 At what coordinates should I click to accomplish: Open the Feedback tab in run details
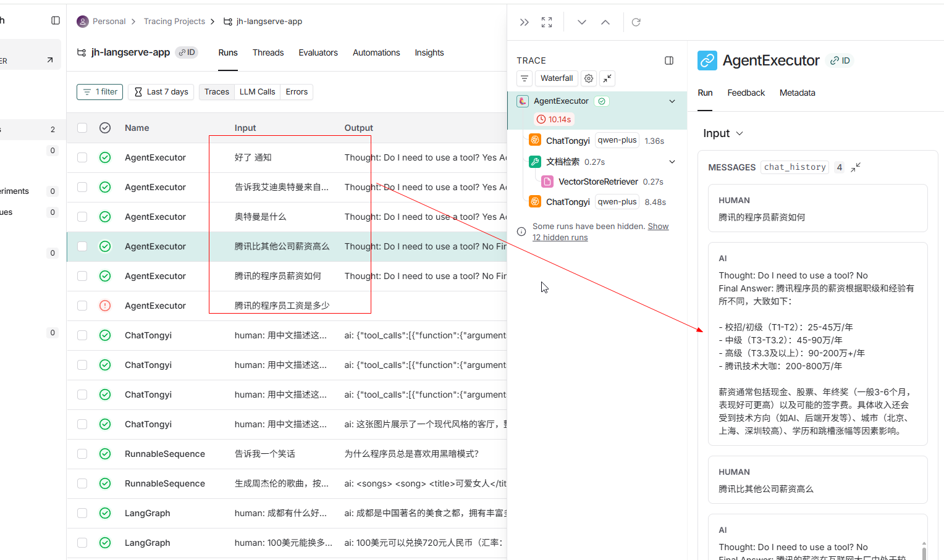pyautogui.click(x=746, y=93)
